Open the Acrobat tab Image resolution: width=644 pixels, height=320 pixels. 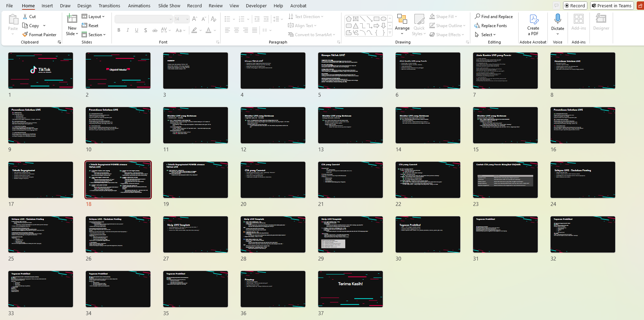coord(298,6)
